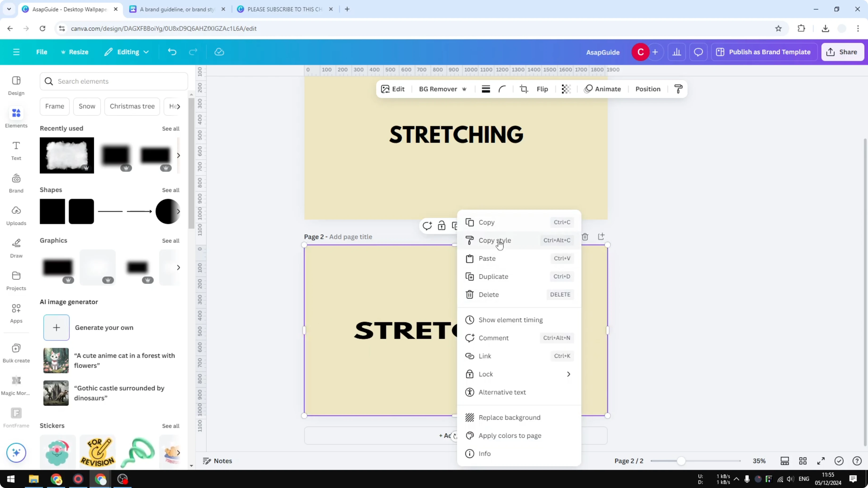Image resolution: width=868 pixels, height=488 pixels.
Task: Click See all next to Shapes
Action: (171, 190)
